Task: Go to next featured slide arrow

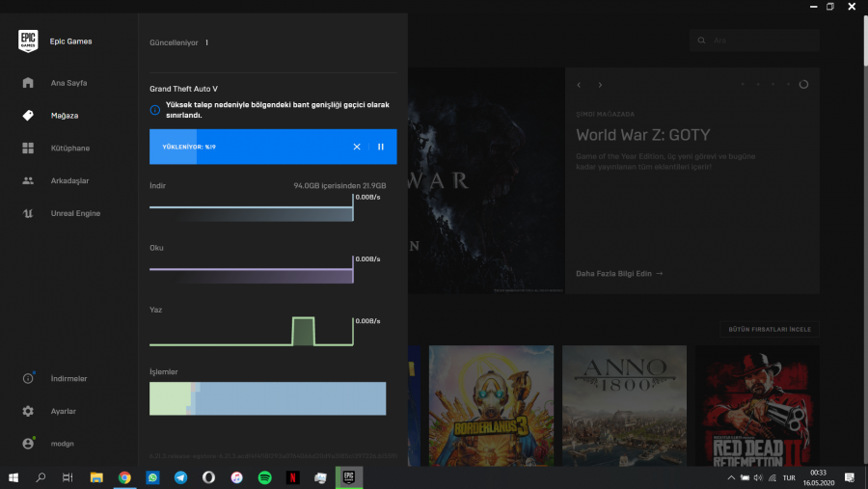Action: [x=600, y=85]
